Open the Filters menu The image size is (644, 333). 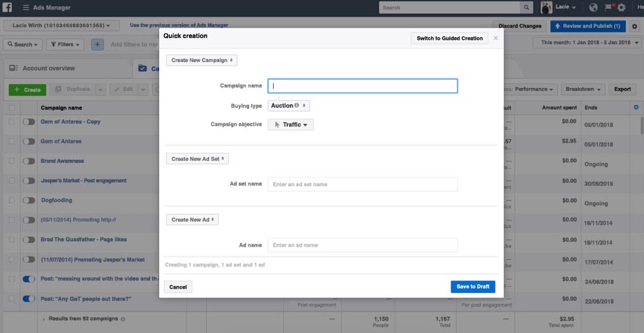coord(65,44)
